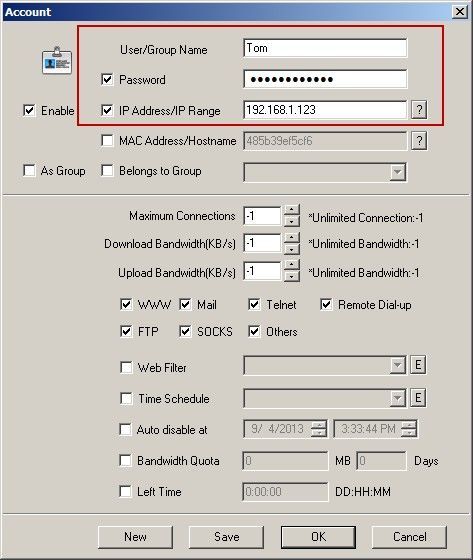This screenshot has width=473, height=560.
Task: Check the Bandwidth Quota checkbox
Action: click(x=125, y=460)
